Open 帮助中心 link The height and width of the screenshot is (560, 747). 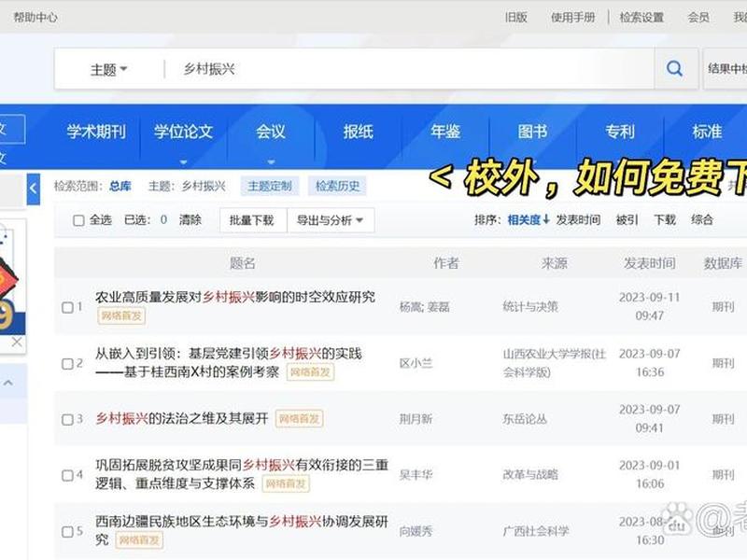click(x=35, y=18)
